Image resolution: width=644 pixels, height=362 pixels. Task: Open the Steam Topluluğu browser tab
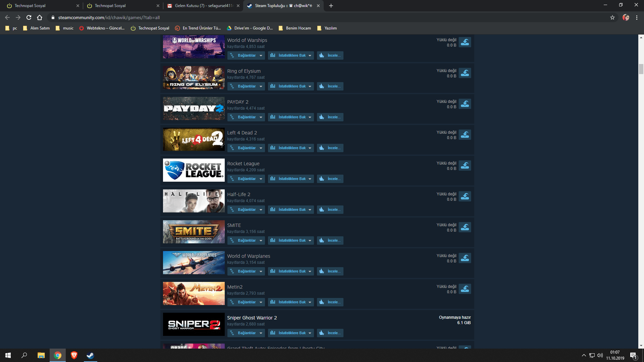coord(282,6)
